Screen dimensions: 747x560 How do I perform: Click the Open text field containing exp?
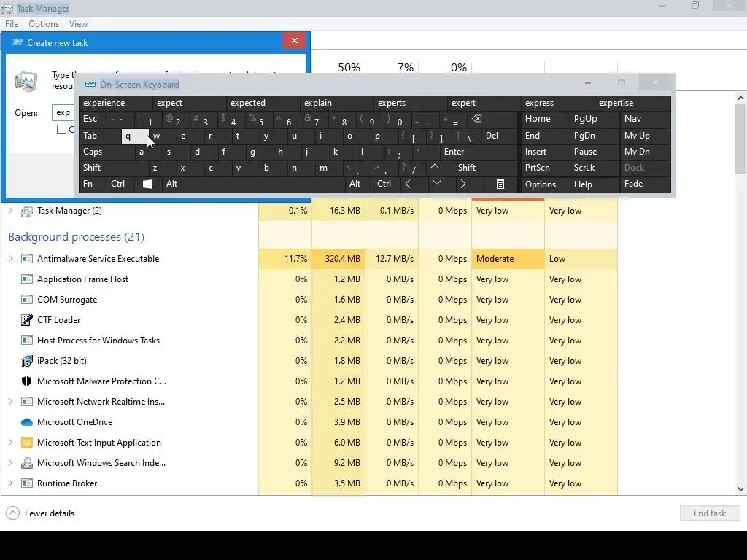(63, 113)
